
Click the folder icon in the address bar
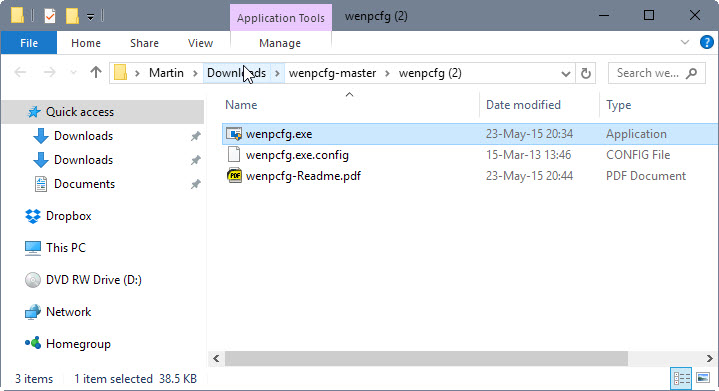pos(120,72)
